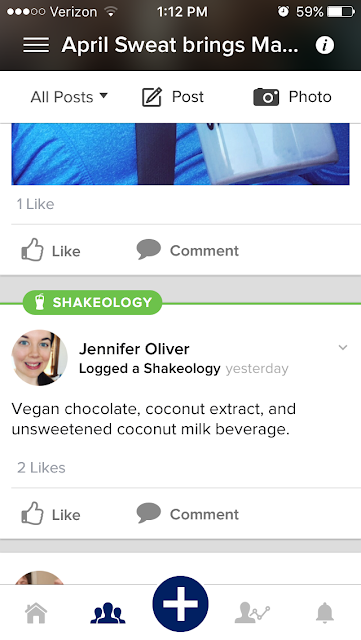This screenshot has height=640, width=361.
Task: View the 2 Likes count
Action: 41,468
